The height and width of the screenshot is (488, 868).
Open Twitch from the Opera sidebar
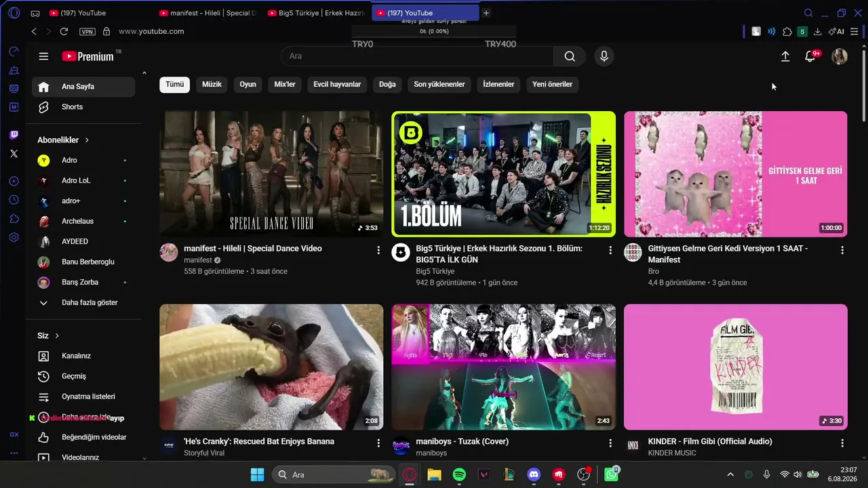point(14,135)
